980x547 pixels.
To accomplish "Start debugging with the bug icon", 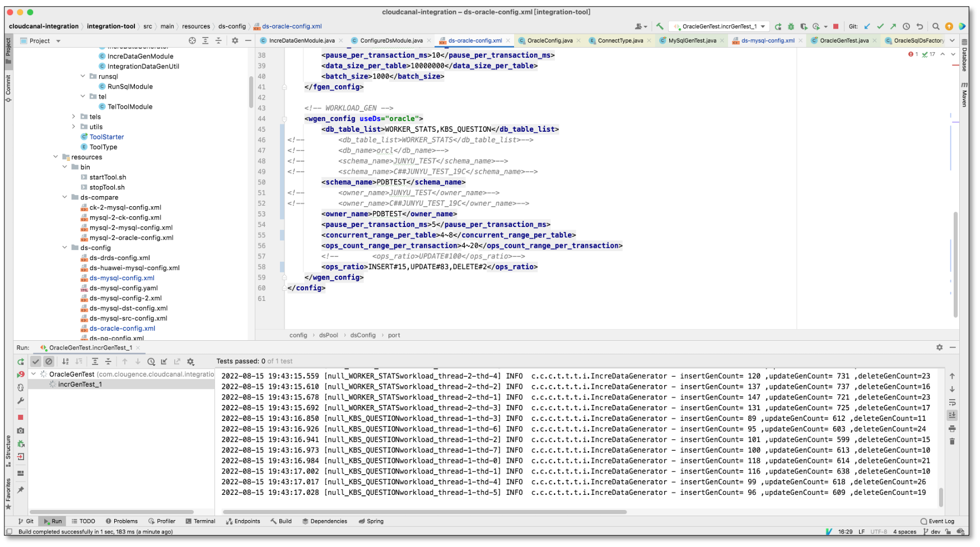I will pos(790,26).
